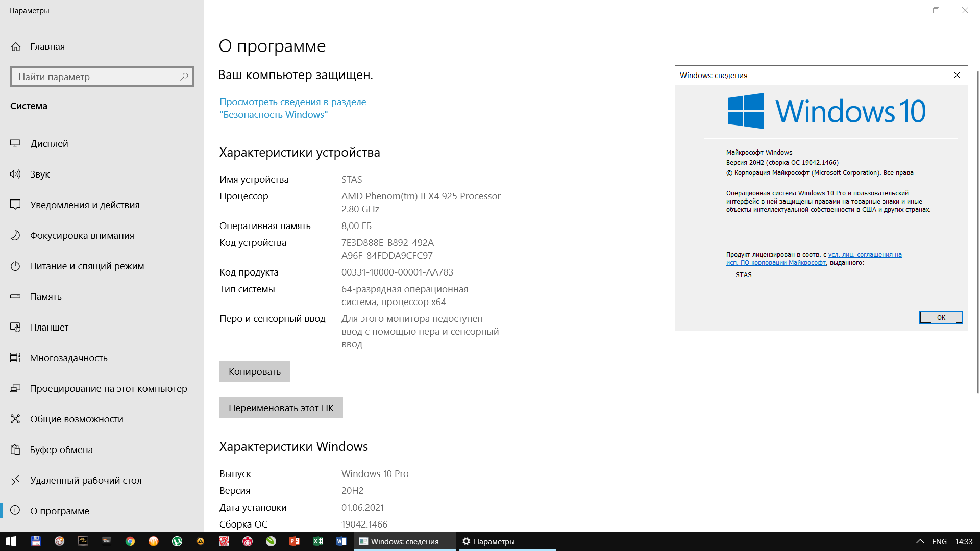This screenshot has width=980, height=551.
Task: Expand the hidden system tray icons chevron
Action: [x=920, y=541]
